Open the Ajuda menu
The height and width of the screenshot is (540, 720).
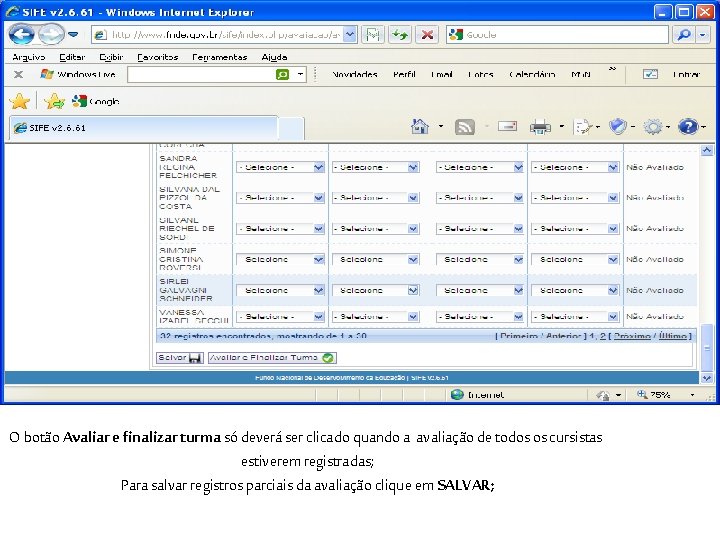[x=274, y=57]
